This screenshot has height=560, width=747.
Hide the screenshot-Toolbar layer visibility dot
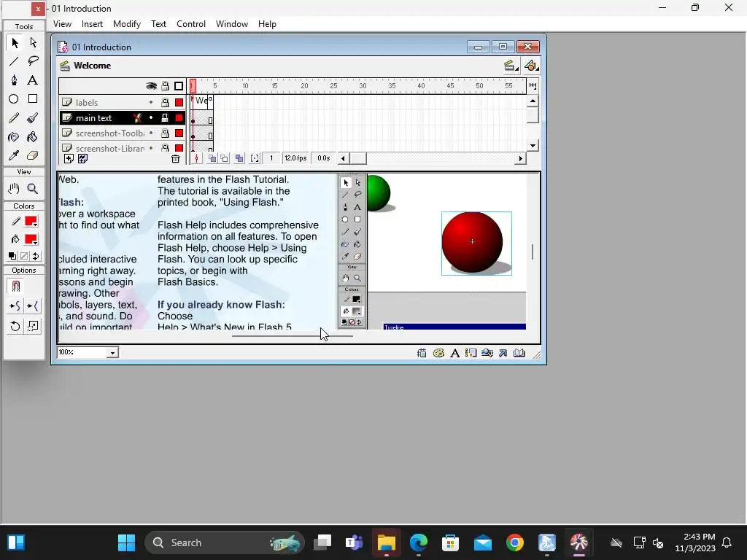[x=151, y=133]
